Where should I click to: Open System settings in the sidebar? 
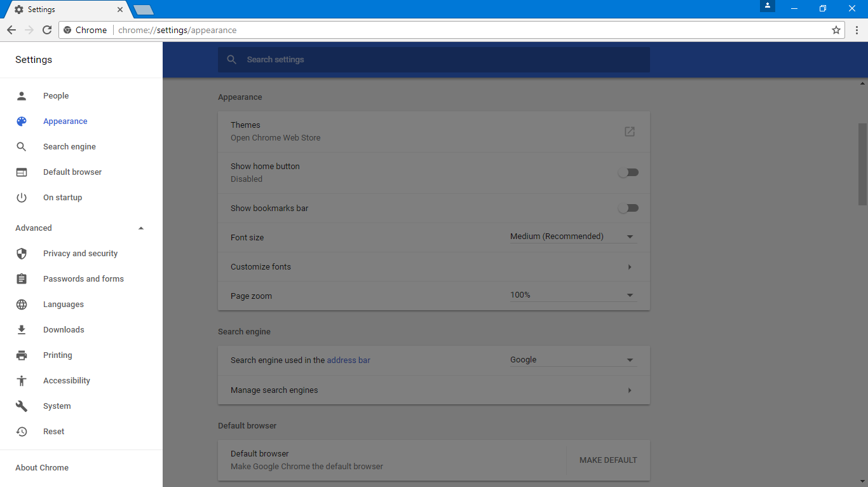click(57, 406)
